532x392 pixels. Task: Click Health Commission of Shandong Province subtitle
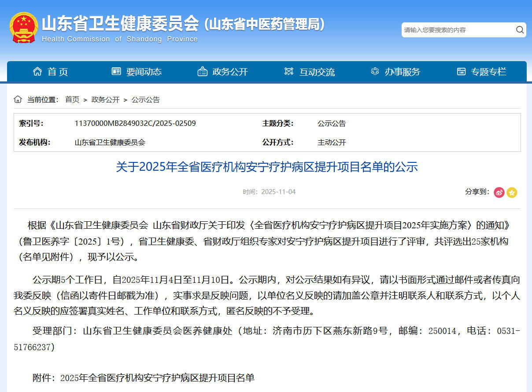120,39
